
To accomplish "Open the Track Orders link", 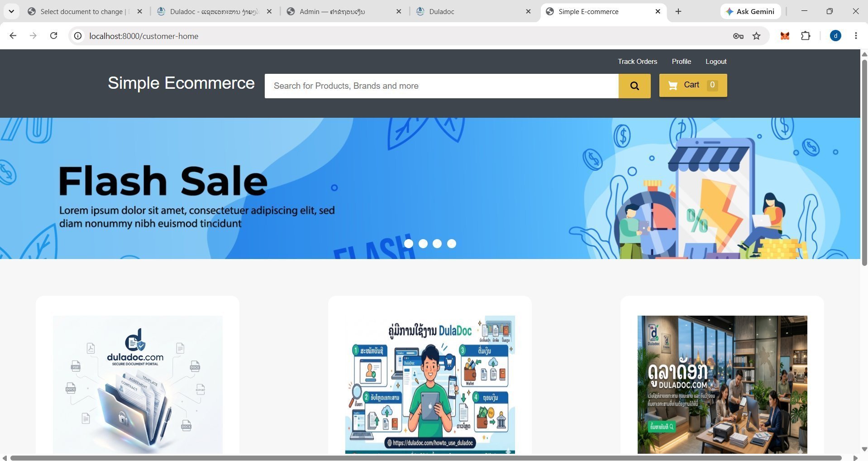I will [637, 62].
